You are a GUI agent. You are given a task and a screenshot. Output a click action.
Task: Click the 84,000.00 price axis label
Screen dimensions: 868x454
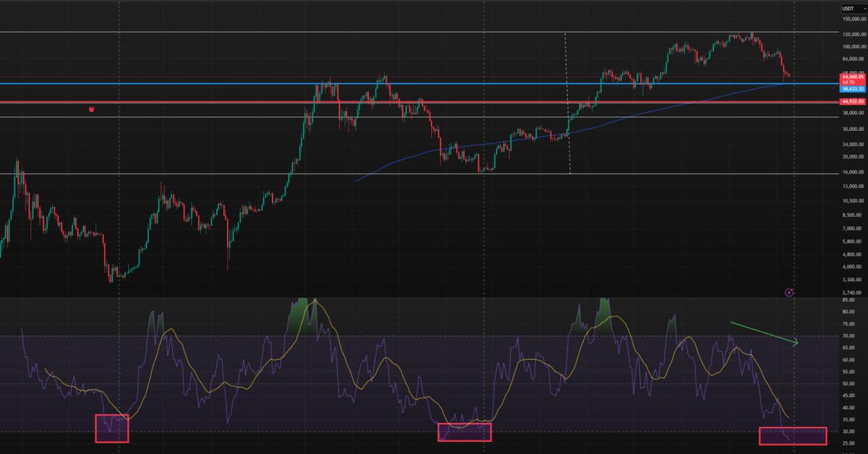pyautogui.click(x=854, y=59)
